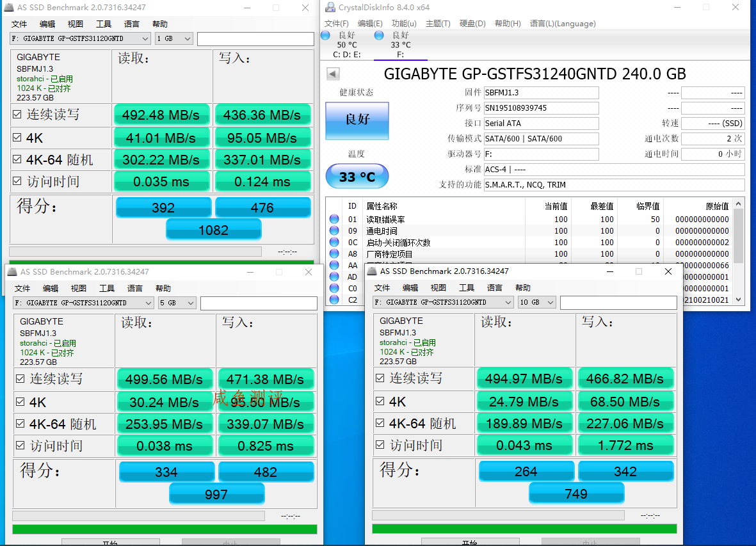Uncheck 连续读写 in the 5 GB AS SSD window
Image resolution: width=756 pixels, height=546 pixels.
20,379
